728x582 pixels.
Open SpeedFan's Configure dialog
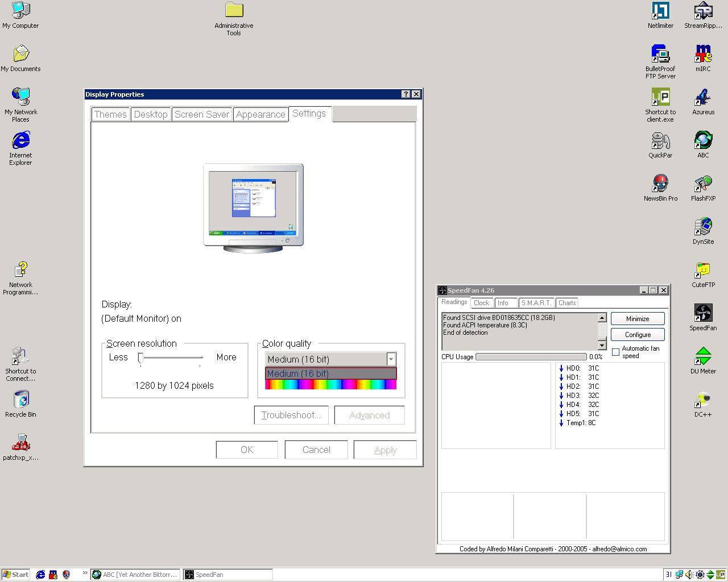pyautogui.click(x=637, y=335)
